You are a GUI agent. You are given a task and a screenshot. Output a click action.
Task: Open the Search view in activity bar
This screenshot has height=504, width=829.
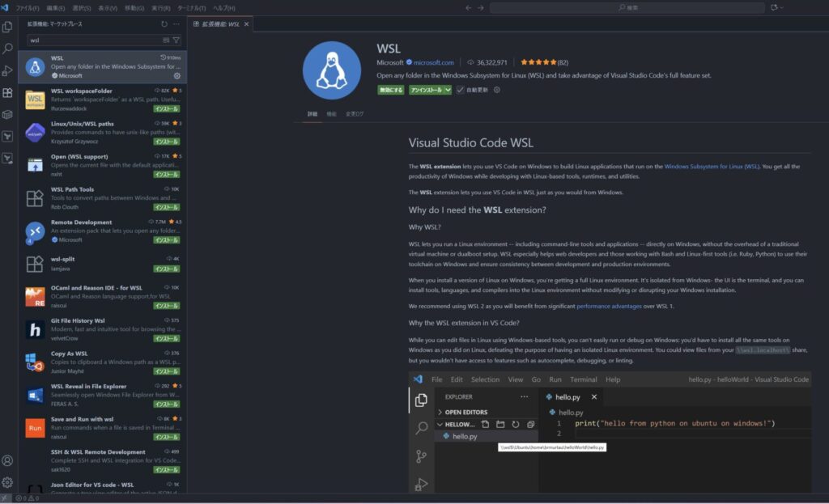(7, 49)
